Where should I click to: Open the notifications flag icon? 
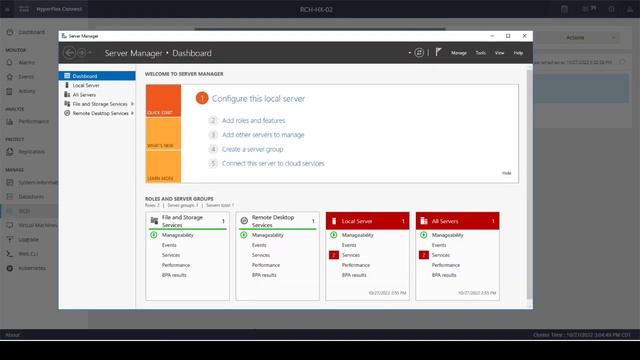[x=438, y=52]
